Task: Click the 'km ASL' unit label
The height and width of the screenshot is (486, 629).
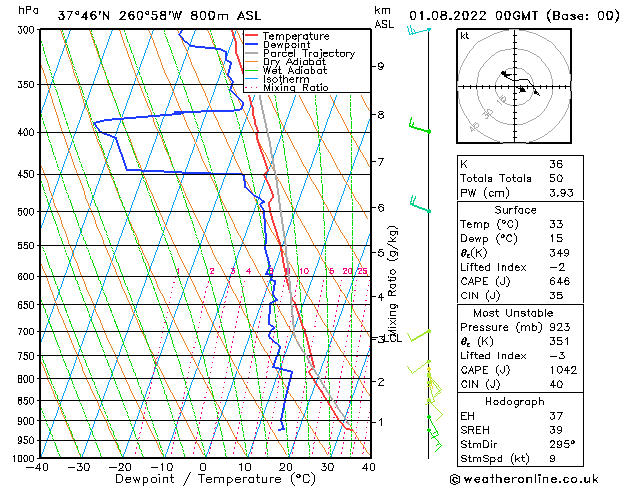Action: [x=384, y=17]
